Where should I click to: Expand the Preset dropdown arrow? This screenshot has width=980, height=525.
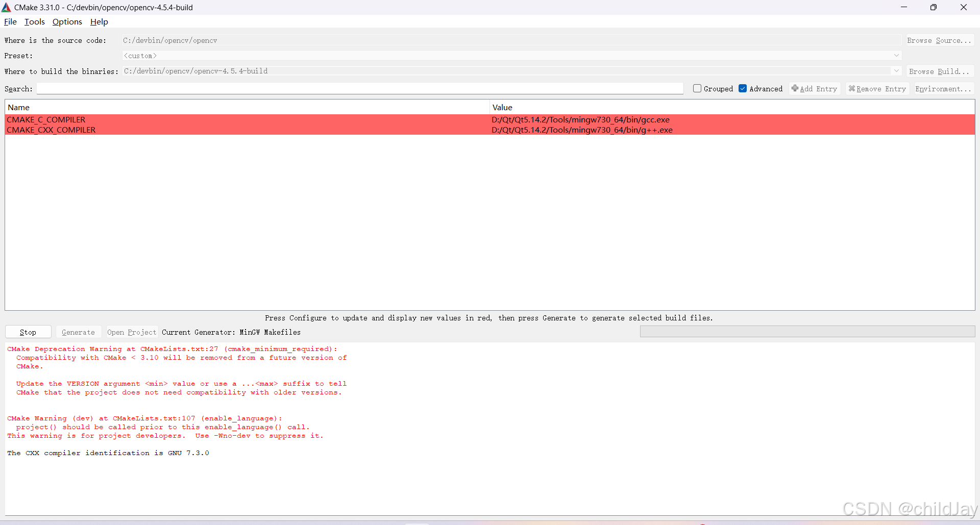click(x=896, y=56)
